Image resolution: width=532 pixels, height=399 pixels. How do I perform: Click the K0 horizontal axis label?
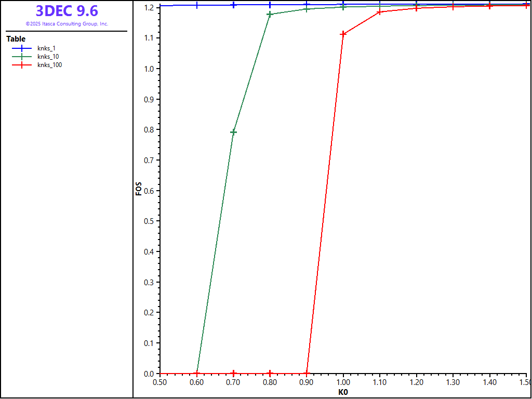tap(343, 392)
